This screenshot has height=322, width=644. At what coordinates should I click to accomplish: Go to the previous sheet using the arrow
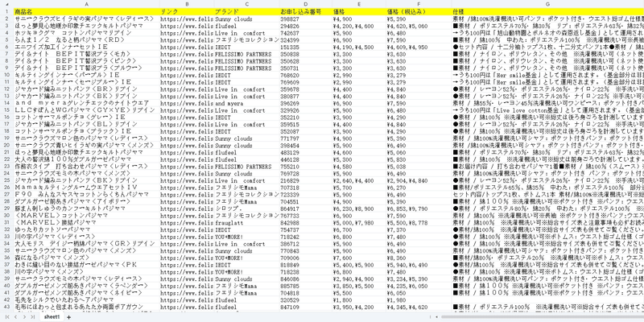click(x=15, y=317)
